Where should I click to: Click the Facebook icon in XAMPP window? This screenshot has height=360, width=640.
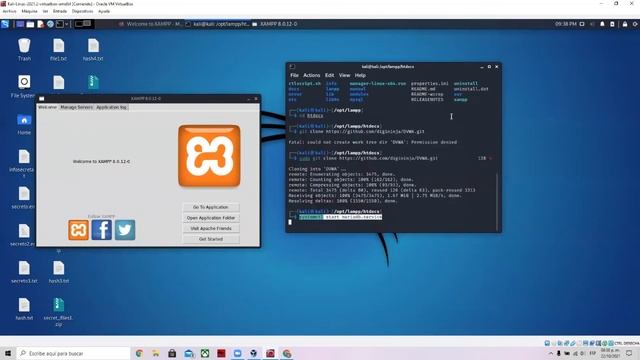[x=102, y=230]
